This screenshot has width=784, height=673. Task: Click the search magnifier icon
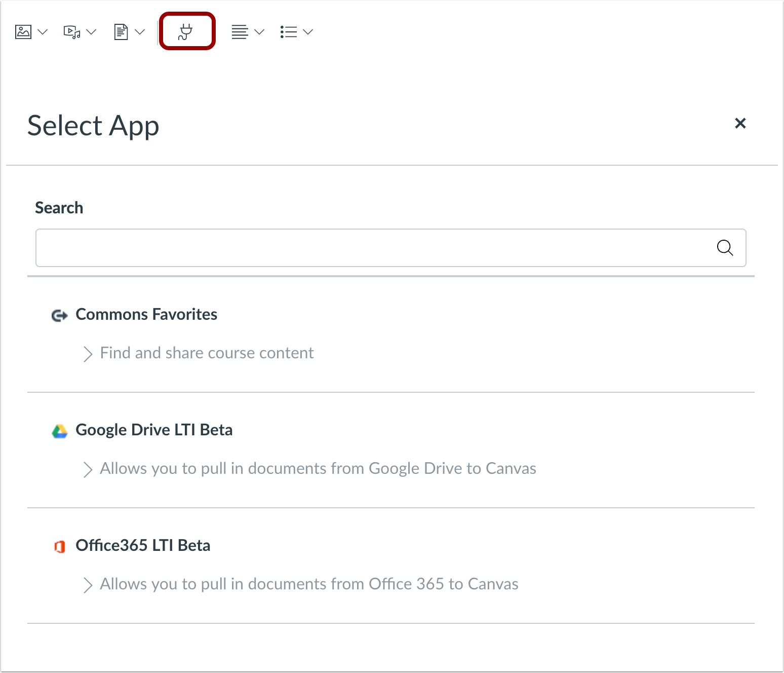tap(725, 248)
